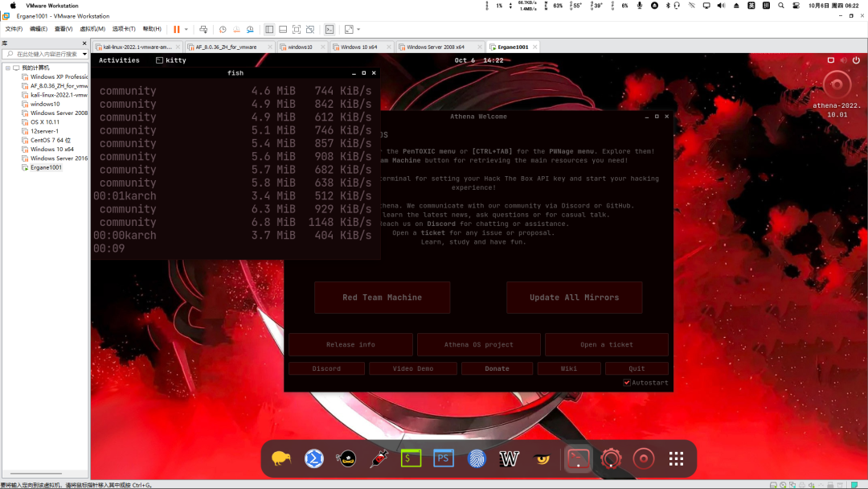Click the Donate button
This screenshot has width=868, height=489.
coord(497,368)
